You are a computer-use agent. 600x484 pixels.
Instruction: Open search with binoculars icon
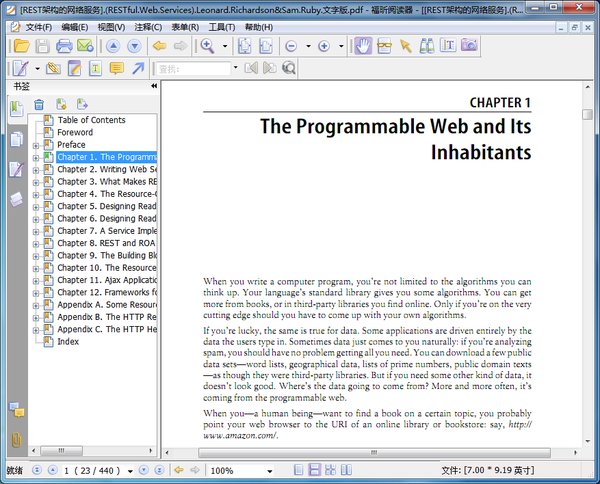pyautogui.click(x=427, y=46)
